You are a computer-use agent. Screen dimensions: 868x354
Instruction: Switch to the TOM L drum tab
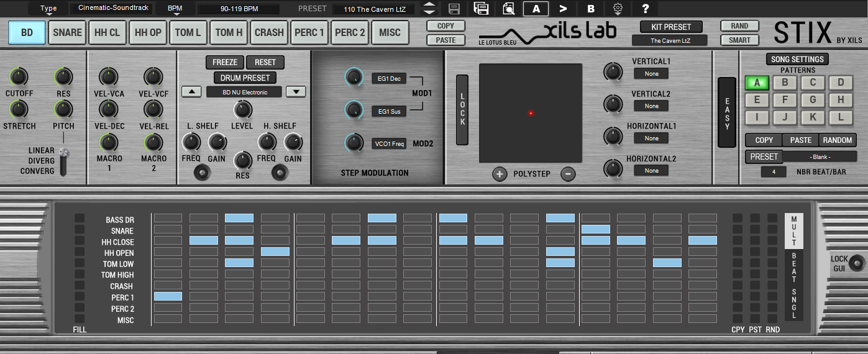click(x=188, y=32)
